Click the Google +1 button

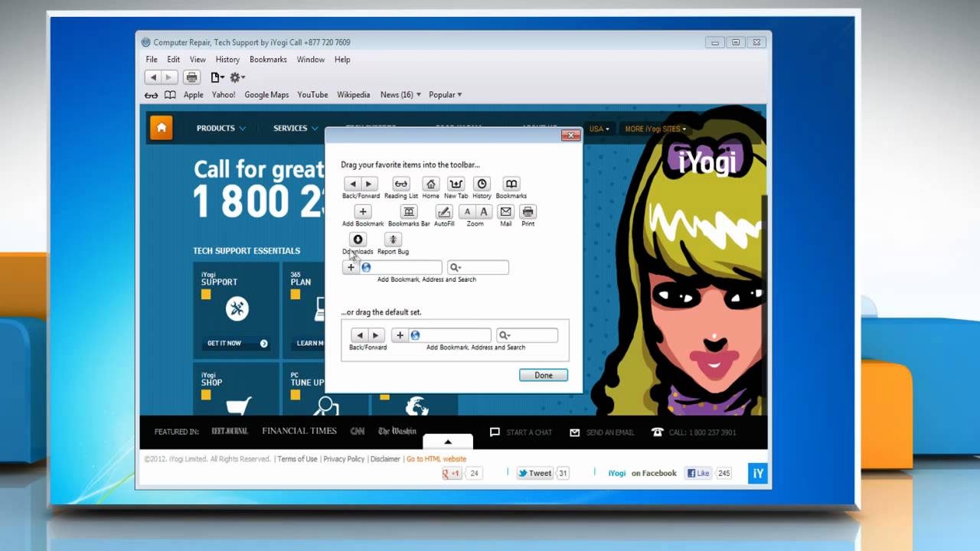(x=452, y=473)
